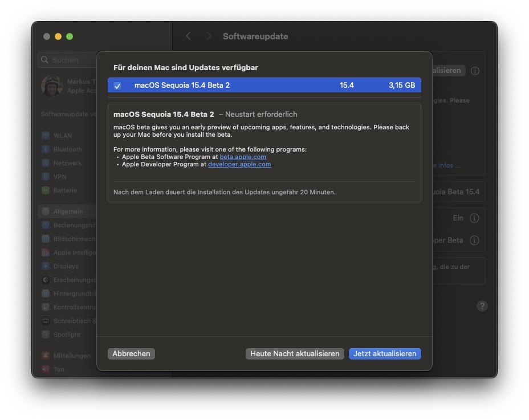
Task: Open Kontrollzentrum settings in sidebar
Action: [x=67, y=307]
